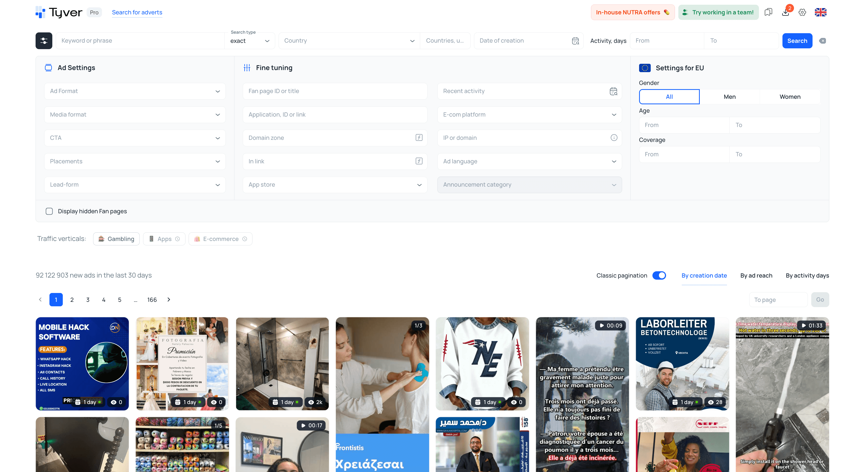The height and width of the screenshot is (472, 868).
Task: Open the In-house NUTRA offers link
Action: coord(633,12)
